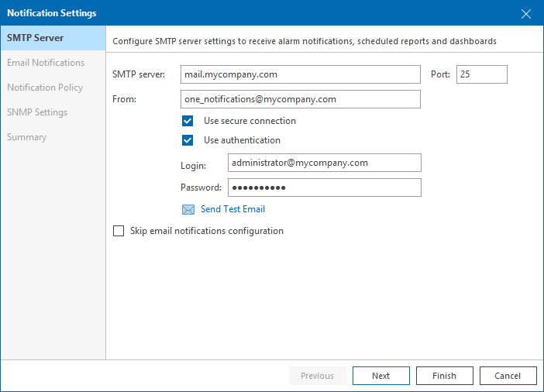Screen dimensions: 544x392
Task: Close the Notification Settings dialog
Action: point(526,13)
